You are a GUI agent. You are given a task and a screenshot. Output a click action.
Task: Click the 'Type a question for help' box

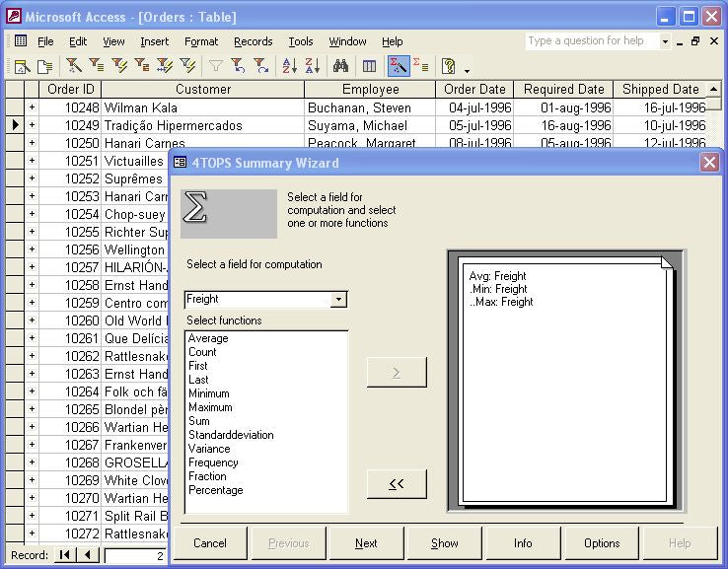pos(592,41)
